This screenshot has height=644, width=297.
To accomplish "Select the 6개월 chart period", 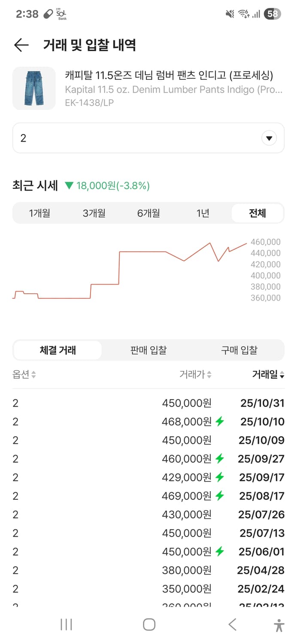I will (x=148, y=213).
